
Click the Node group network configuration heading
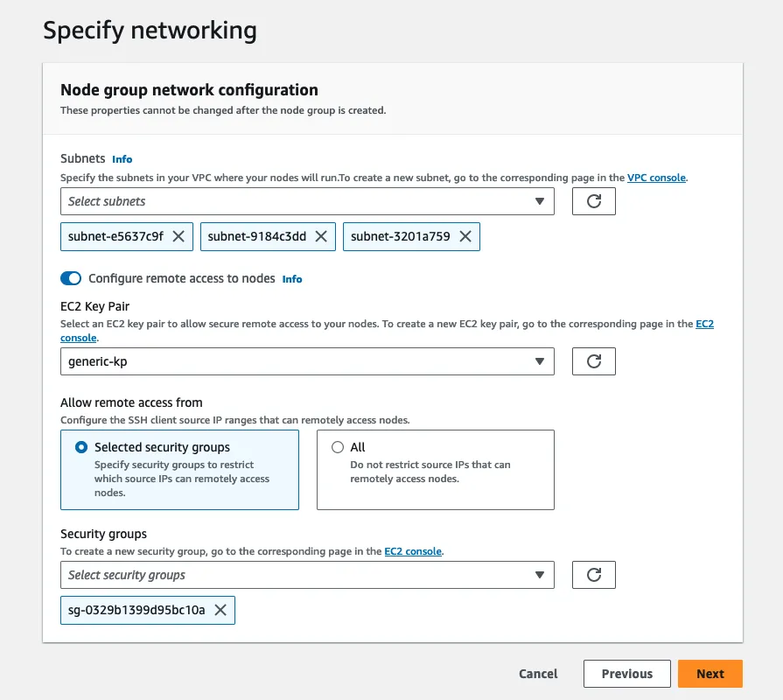pos(189,90)
